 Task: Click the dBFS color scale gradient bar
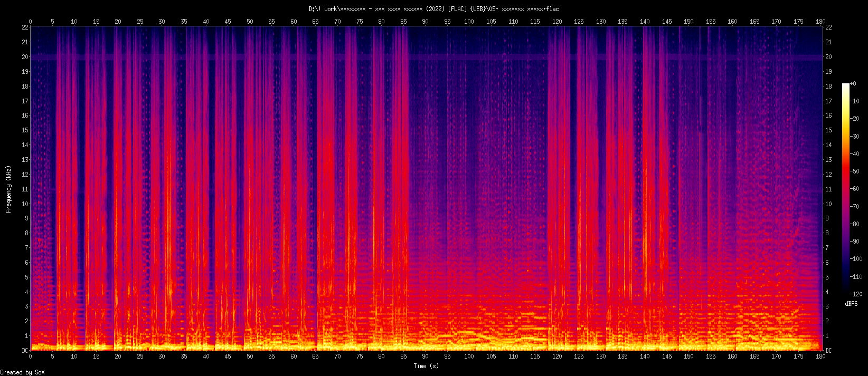(x=846, y=189)
